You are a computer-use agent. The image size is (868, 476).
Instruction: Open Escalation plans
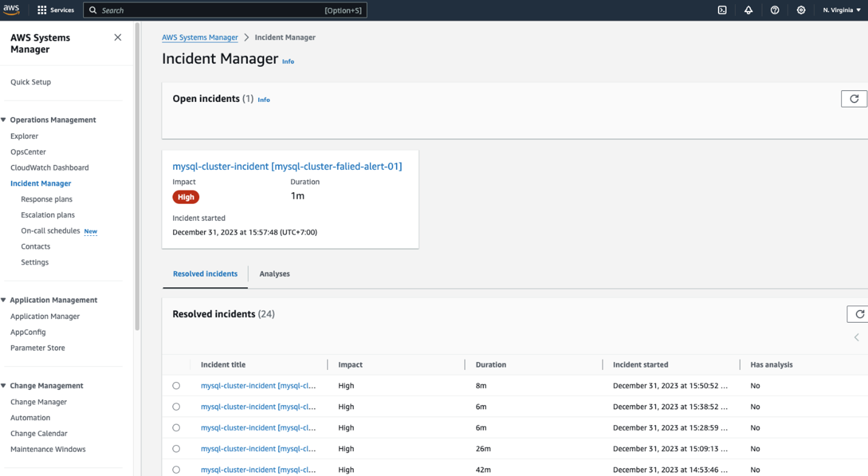coord(48,215)
